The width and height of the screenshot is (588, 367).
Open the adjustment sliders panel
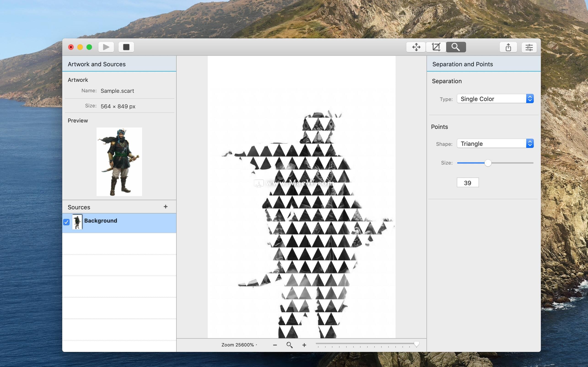(x=529, y=47)
